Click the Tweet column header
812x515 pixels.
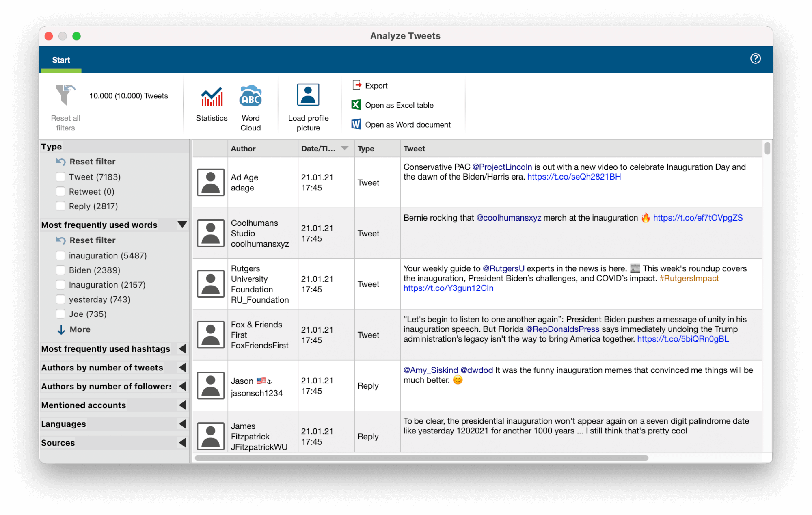[x=581, y=149]
